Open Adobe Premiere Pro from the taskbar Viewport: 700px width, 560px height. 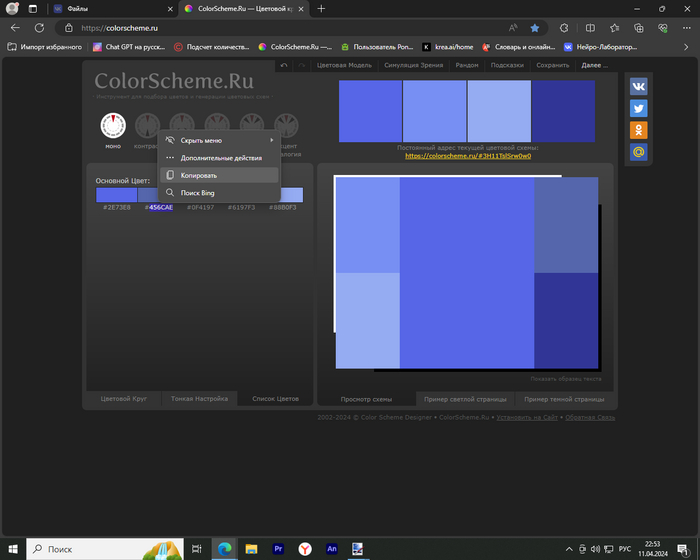coord(278,548)
